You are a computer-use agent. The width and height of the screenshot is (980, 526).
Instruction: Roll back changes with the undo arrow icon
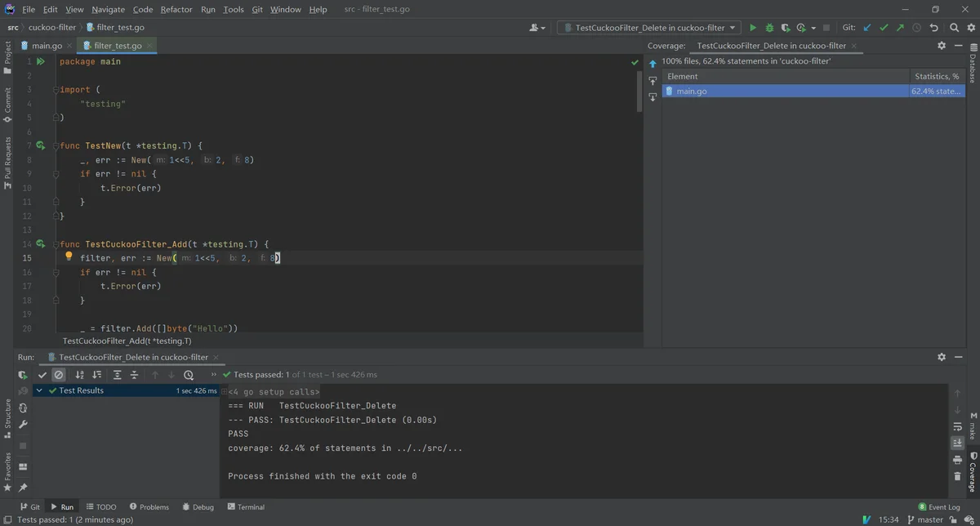click(x=933, y=28)
